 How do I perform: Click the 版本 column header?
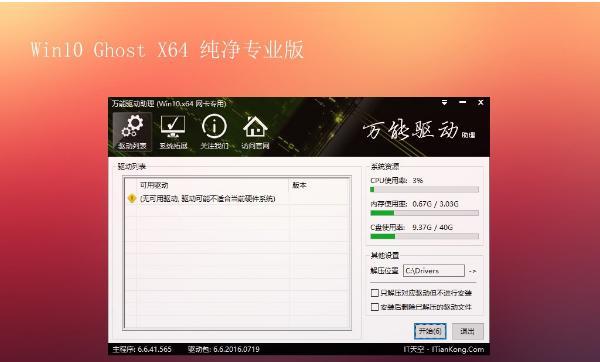click(x=319, y=185)
